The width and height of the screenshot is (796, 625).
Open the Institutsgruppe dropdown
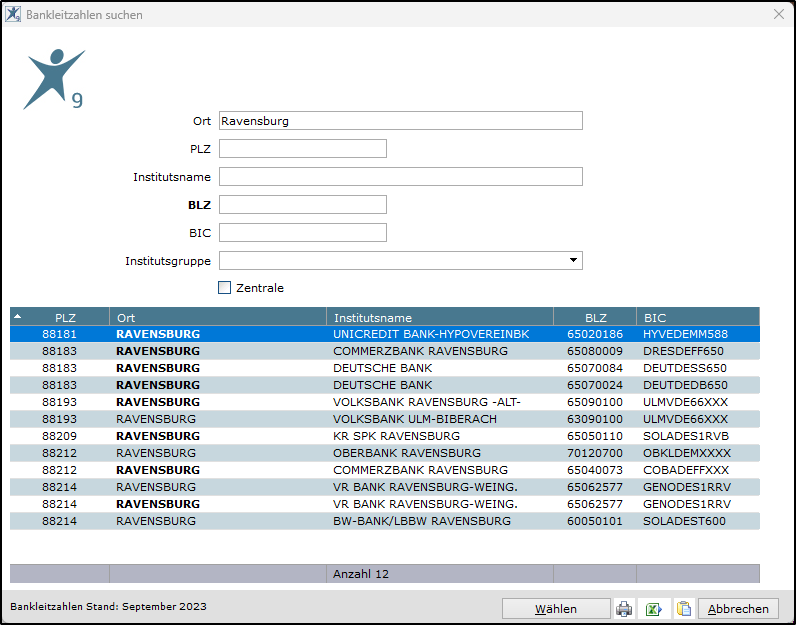tap(573, 260)
